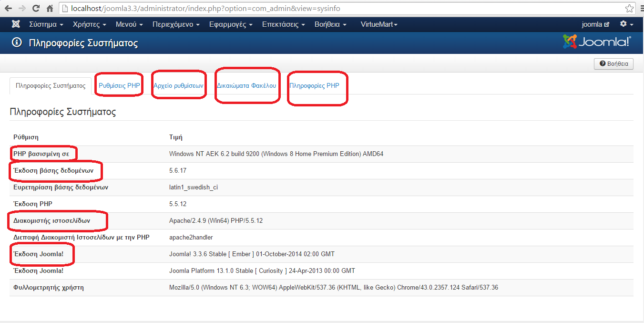Click the Joomla Platform 13.1.0 value

coord(262,271)
